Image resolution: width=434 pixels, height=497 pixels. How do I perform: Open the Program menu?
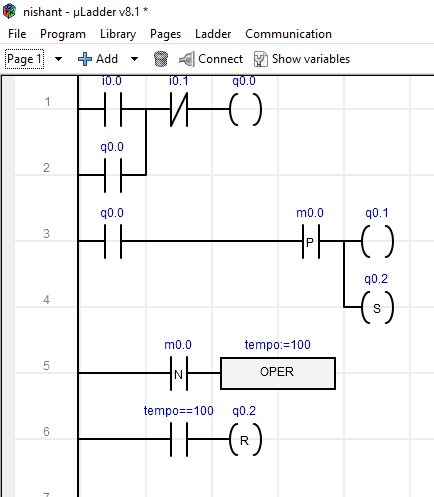point(63,34)
